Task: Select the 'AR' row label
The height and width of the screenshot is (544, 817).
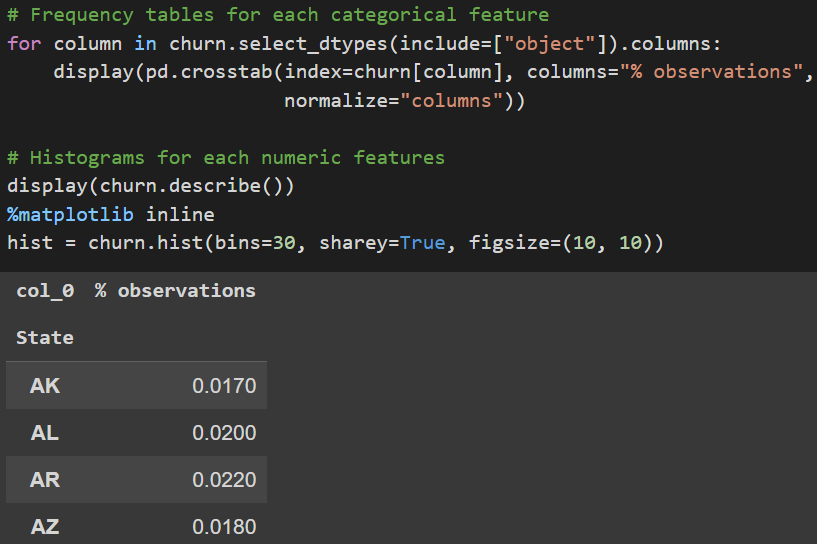Action: coord(45,479)
